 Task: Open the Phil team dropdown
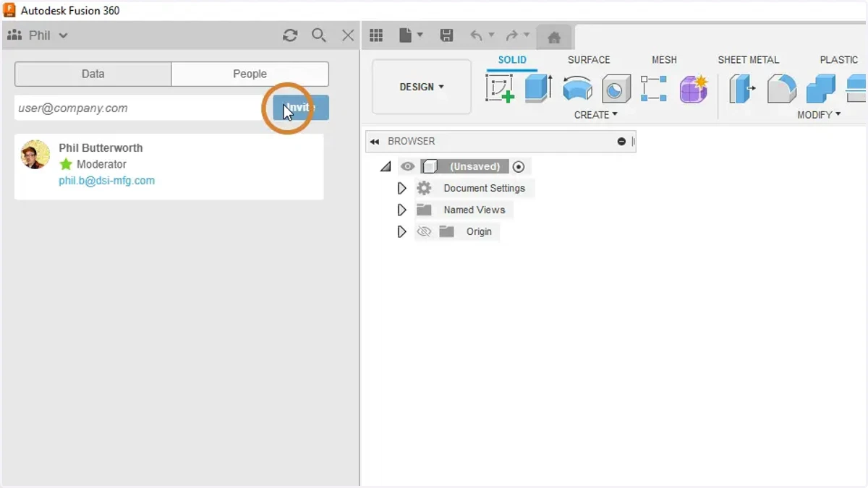tap(38, 35)
